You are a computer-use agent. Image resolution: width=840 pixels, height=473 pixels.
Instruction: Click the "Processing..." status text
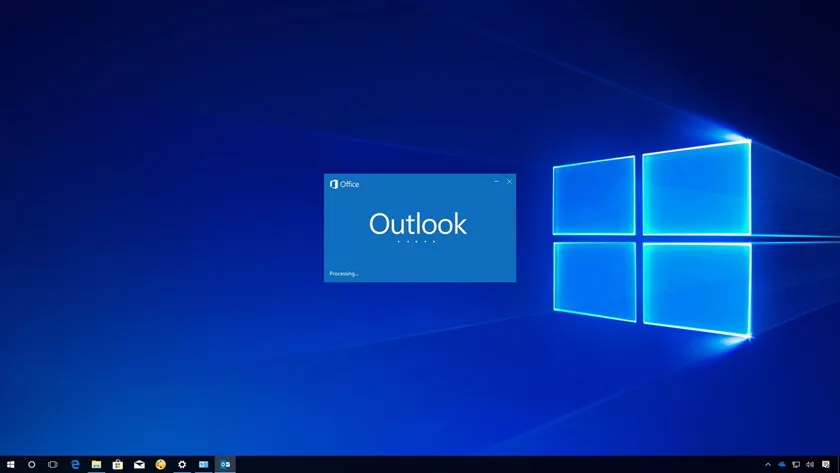pyautogui.click(x=344, y=274)
